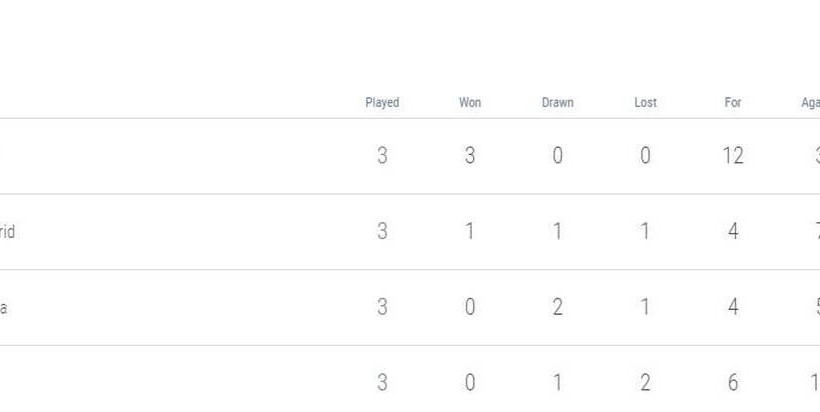Select third row's Lost value of 1
This screenshot has height=412, width=820.
(x=645, y=308)
